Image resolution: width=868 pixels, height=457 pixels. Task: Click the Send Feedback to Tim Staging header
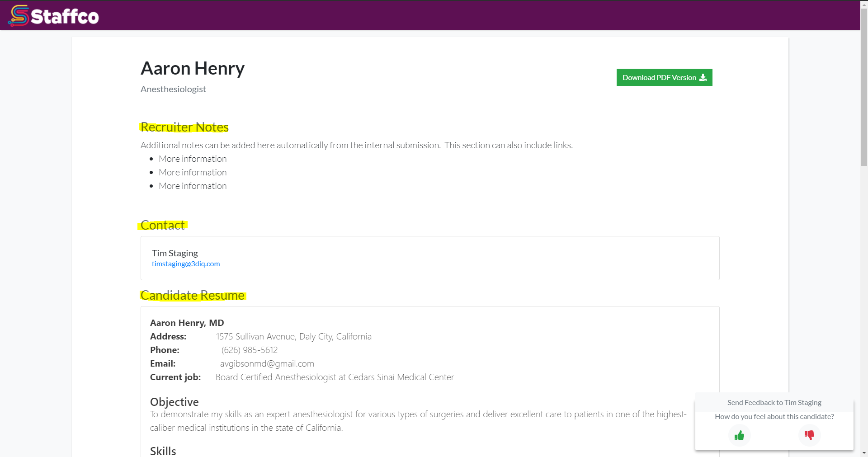tap(774, 402)
